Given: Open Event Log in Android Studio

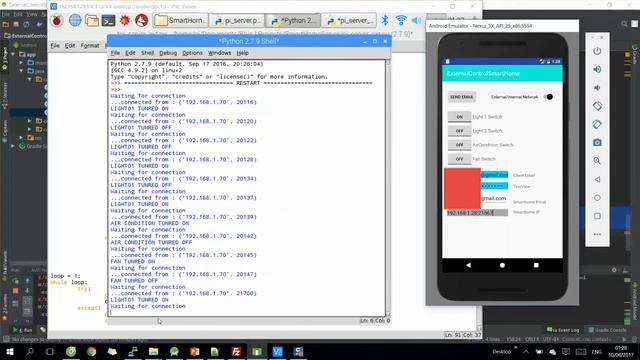Looking at the screenshot, I should tap(563, 330).
